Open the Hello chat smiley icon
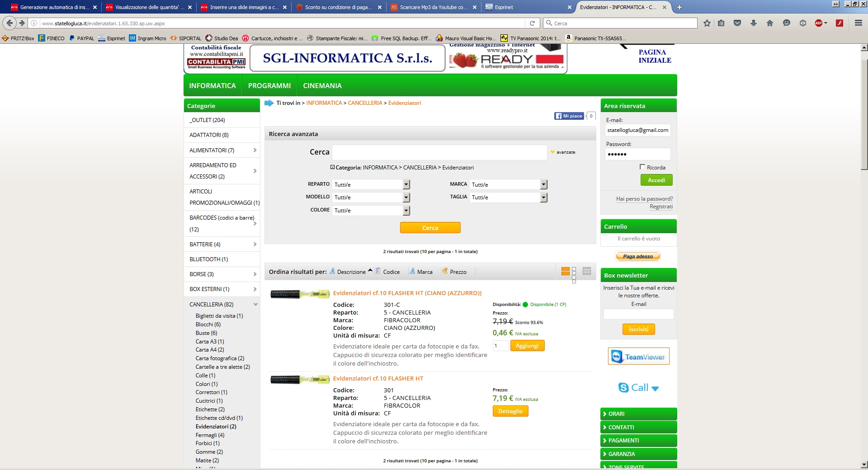 click(787, 23)
